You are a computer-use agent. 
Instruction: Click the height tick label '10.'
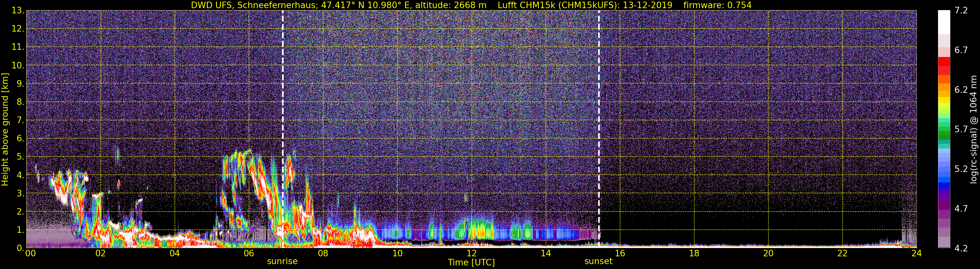click(x=18, y=65)
